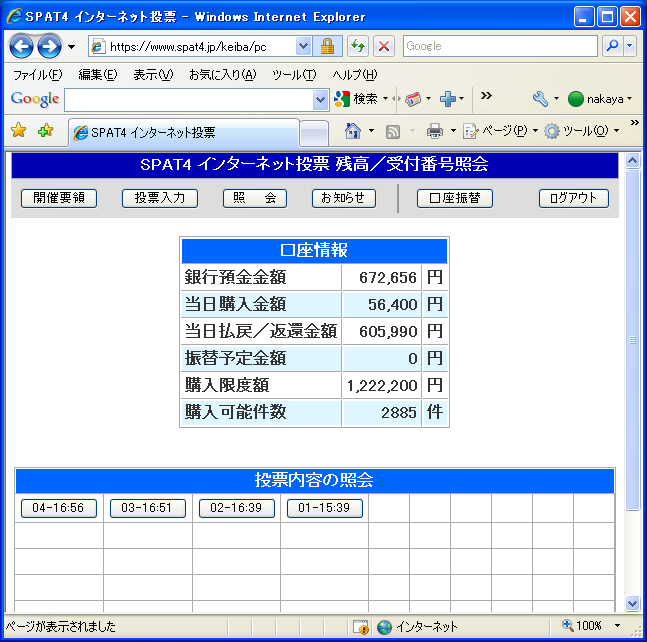Open the ヘルプ(H) menu
This screenshot has height=642, width=647.
click(x=355, y=75)
